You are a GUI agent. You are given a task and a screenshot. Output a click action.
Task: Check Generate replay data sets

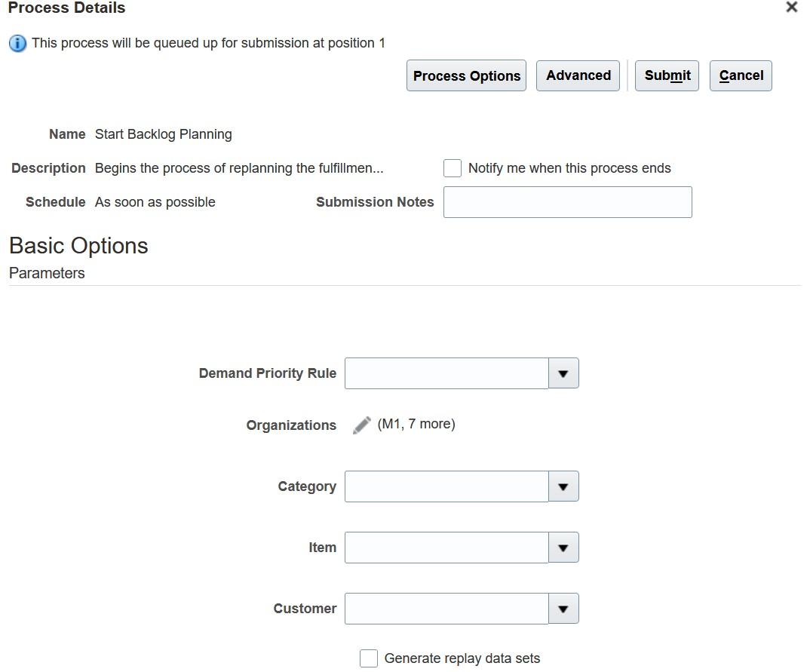coord(369,658)
